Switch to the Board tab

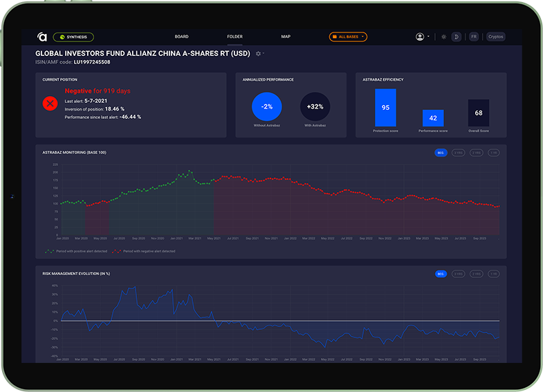[x=181, y=37]
